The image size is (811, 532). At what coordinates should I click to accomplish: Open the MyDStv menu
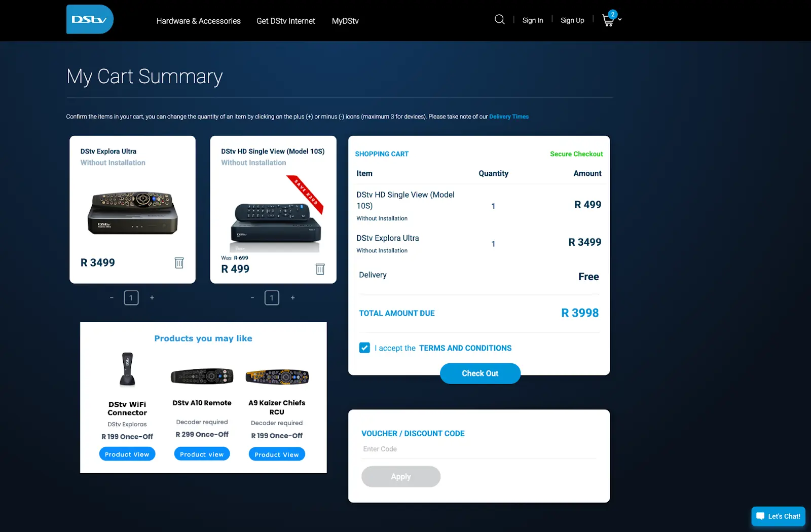point(345,21)
